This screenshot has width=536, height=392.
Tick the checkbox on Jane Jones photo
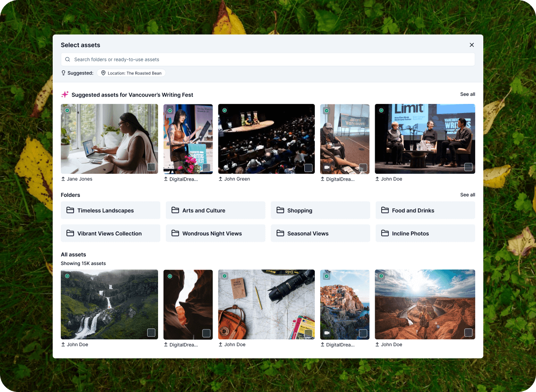(151, 167)
